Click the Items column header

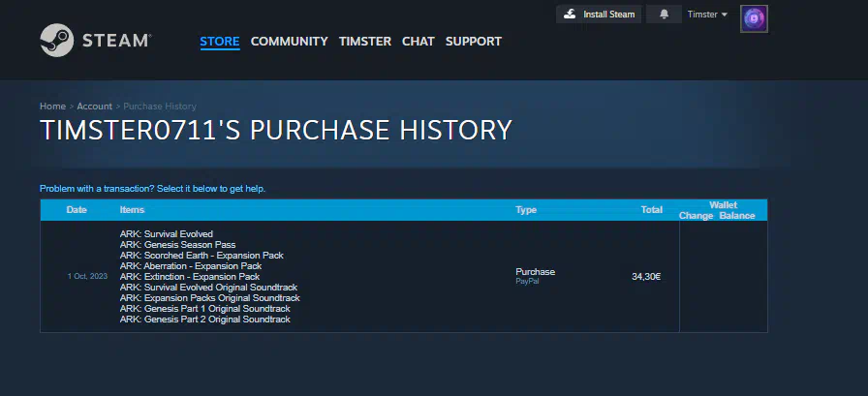[132, 209]
